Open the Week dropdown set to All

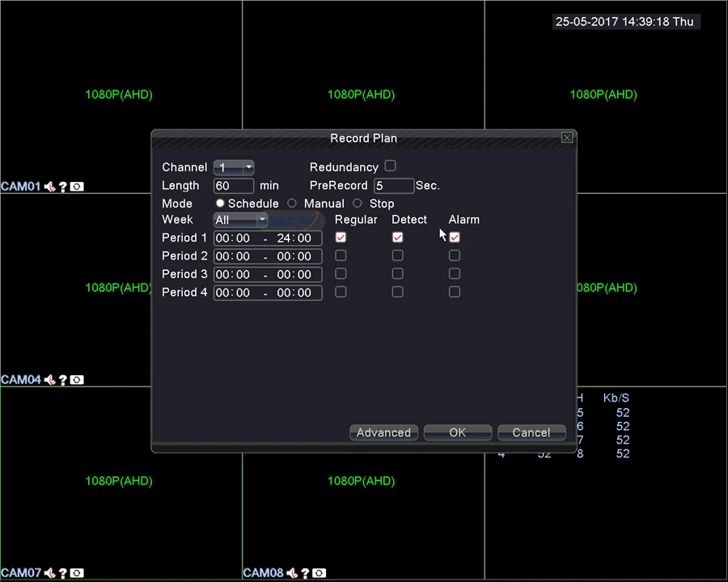click(240, 220)
